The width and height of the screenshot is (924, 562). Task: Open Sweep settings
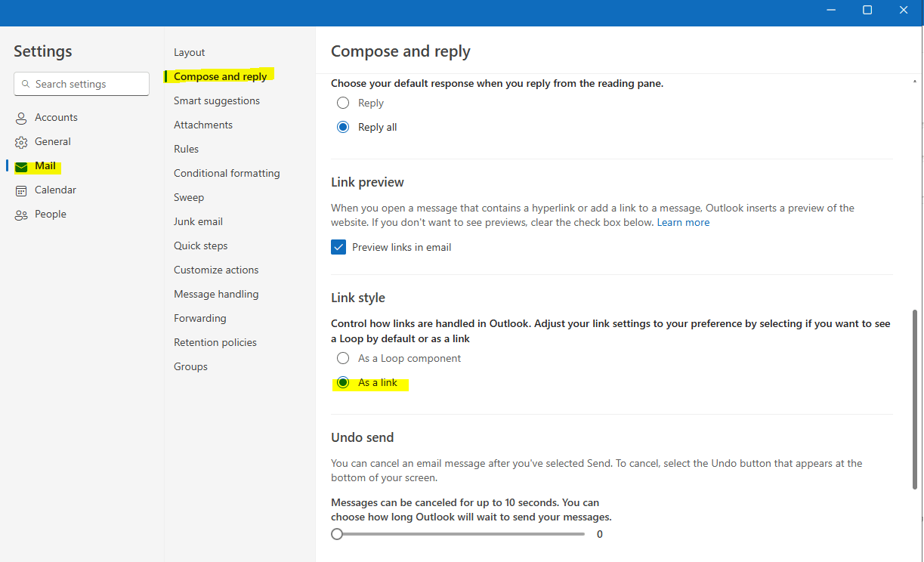pos(189,197)
